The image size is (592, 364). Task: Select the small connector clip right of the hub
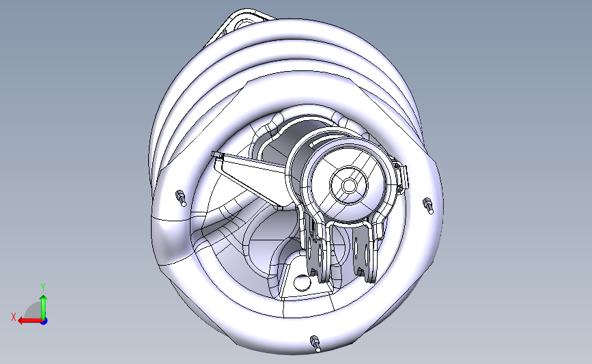click(x=402, y=176)
